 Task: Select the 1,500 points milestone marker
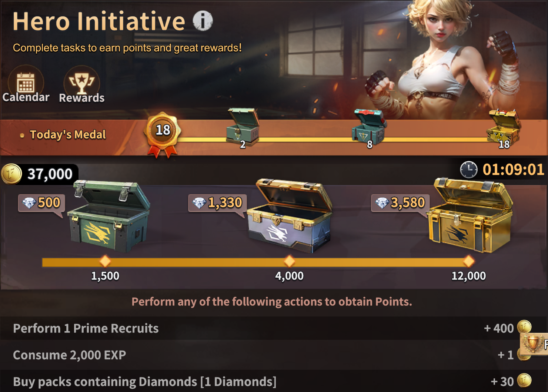105,261
